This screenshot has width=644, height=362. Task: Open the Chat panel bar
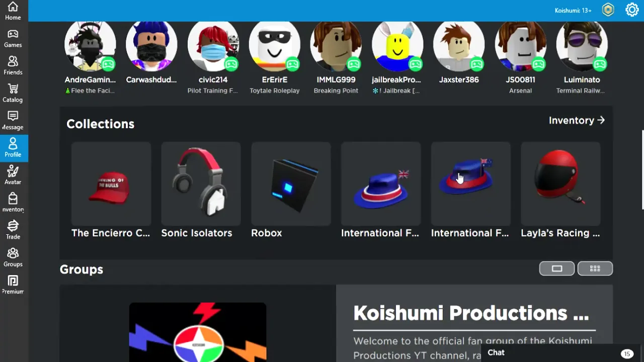click(562, 353)
